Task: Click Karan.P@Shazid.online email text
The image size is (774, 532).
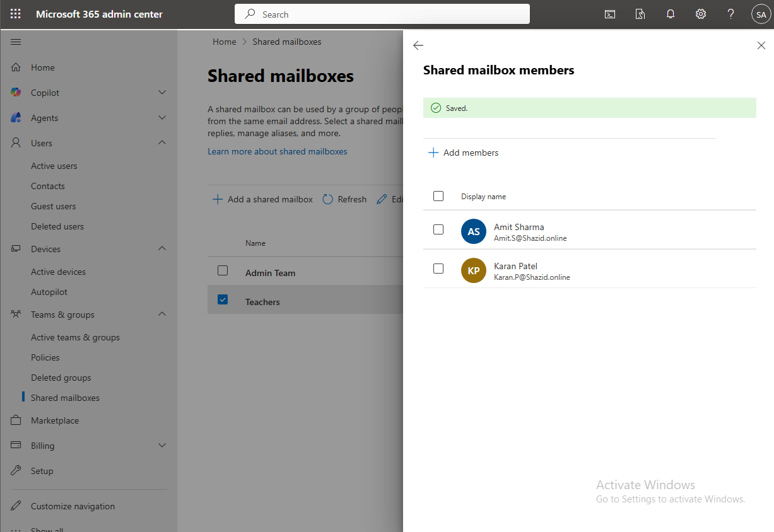Action: click(x=532, y=277)
